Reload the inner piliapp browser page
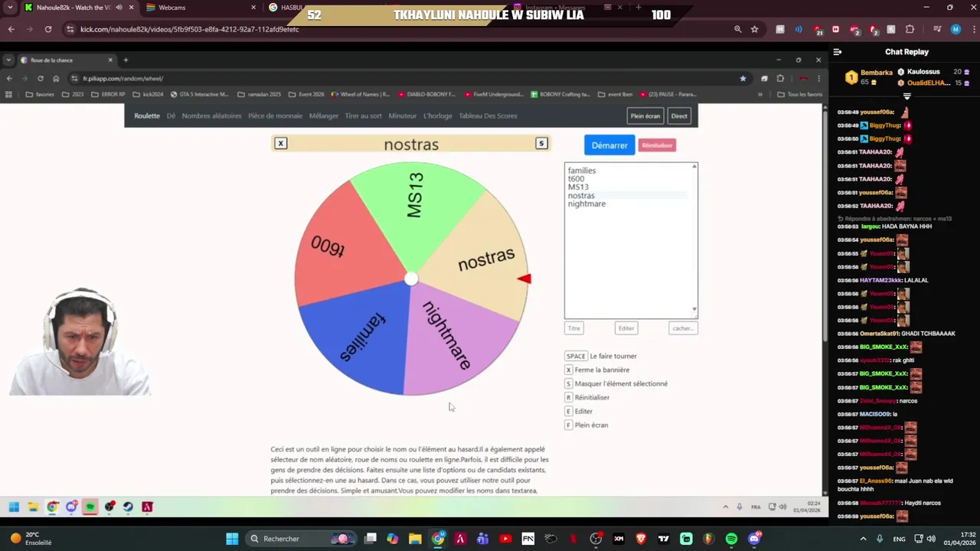The width and height of the screenshot is (980, 551). pyautogui.click(x=41, y=78)
